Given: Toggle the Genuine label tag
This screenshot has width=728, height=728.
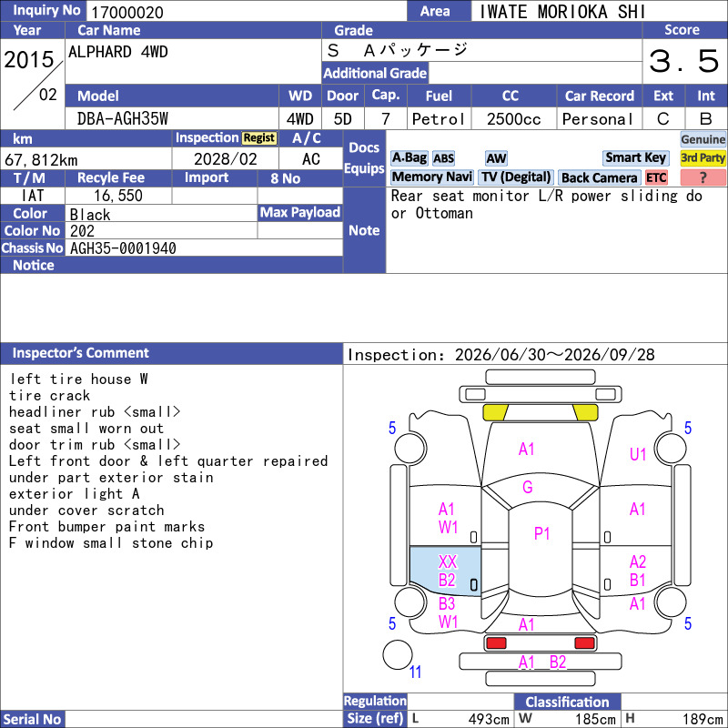Looking at the screenshot, I should [x=703, y=139].
